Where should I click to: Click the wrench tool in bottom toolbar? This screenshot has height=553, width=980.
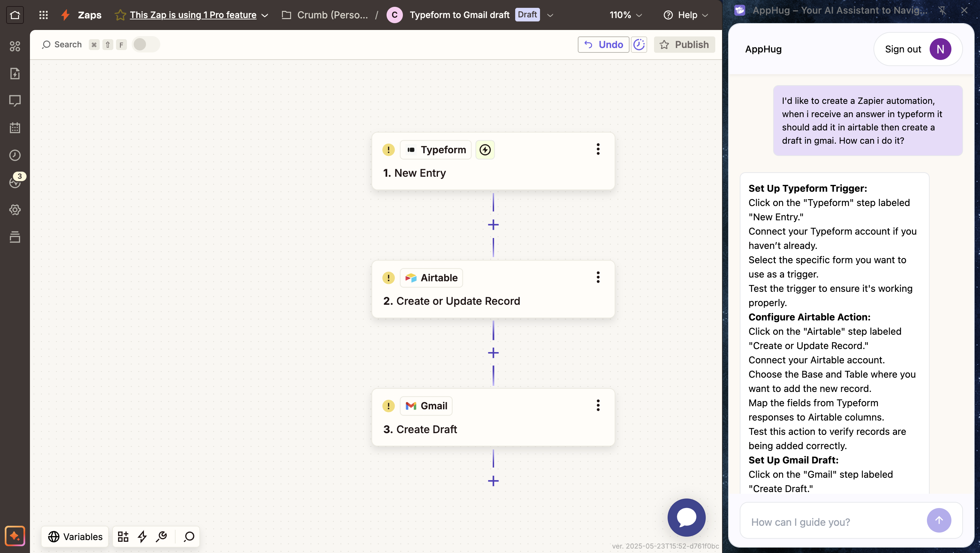pyautogui.click(x=162, y=537)
